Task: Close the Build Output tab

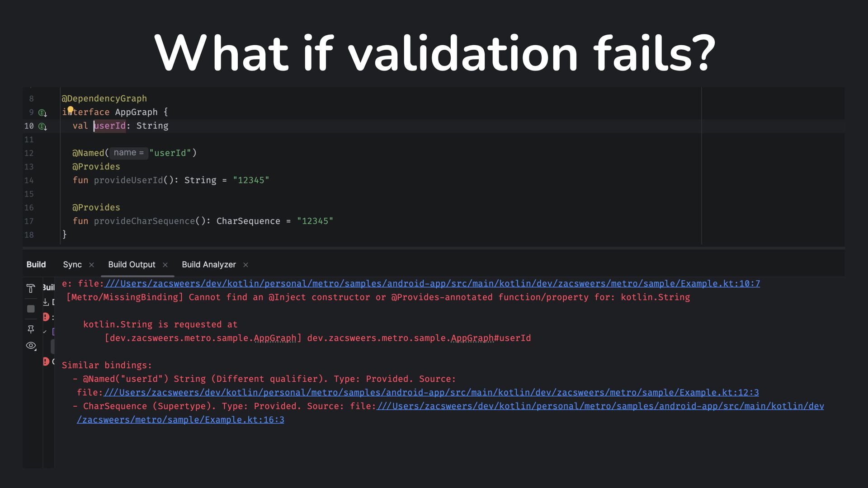Action: click(165, 265)
